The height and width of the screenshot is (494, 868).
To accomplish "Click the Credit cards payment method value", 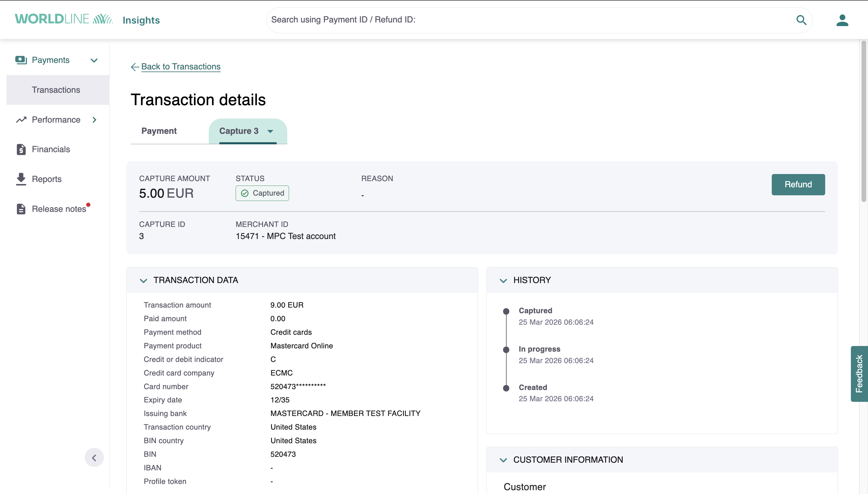I will coord(291,332).
